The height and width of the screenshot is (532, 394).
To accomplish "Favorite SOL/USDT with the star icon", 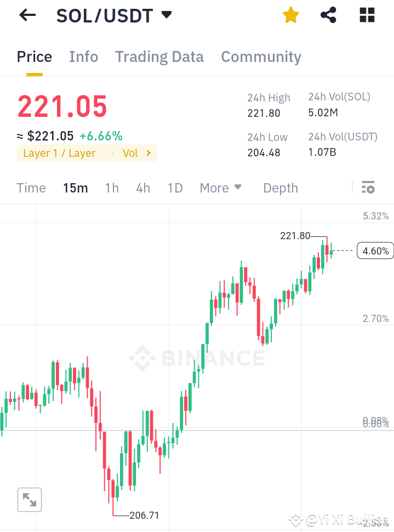I will pyautogui.click(x=290, y=15).
